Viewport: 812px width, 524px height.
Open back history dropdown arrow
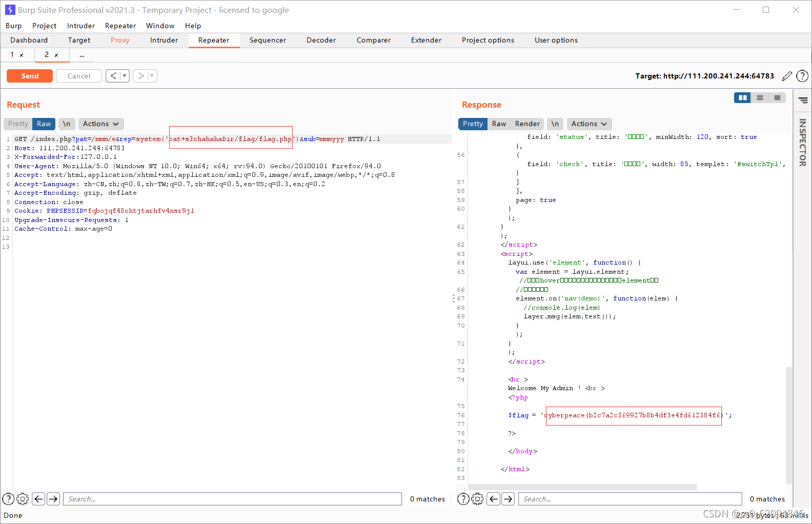click(125, 76)
